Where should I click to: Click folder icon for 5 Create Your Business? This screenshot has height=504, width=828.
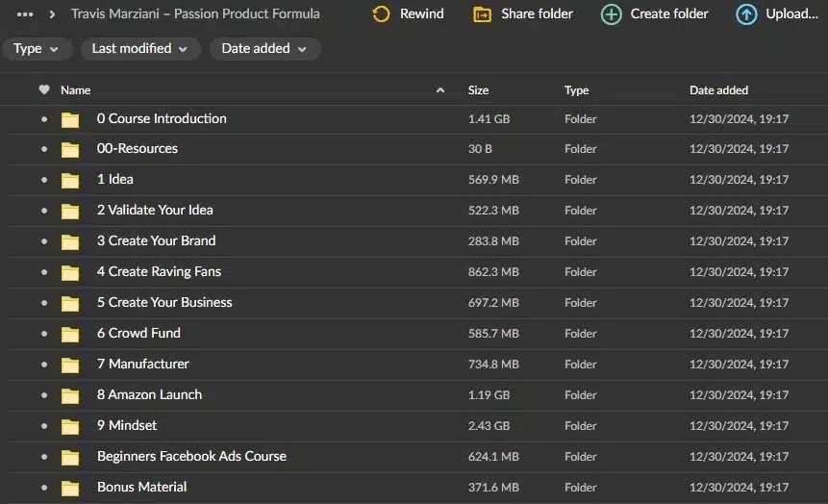[69, 303]
